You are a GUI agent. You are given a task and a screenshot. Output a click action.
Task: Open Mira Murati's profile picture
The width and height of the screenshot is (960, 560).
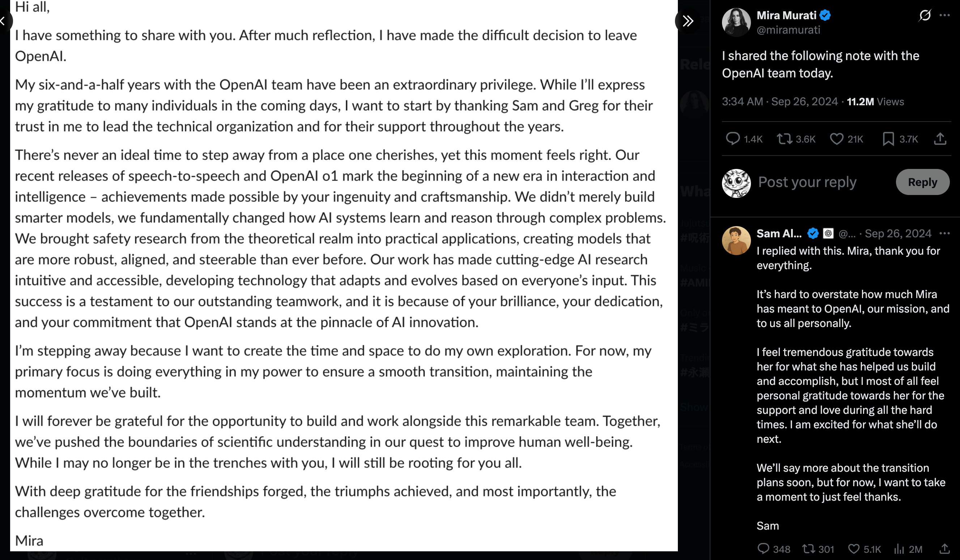pos(736,22)
